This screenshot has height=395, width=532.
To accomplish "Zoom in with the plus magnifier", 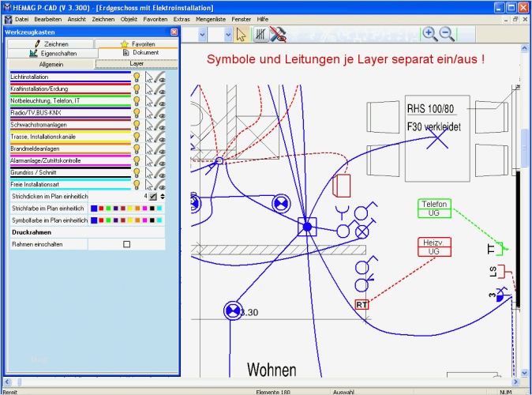I will coord(429,34).
